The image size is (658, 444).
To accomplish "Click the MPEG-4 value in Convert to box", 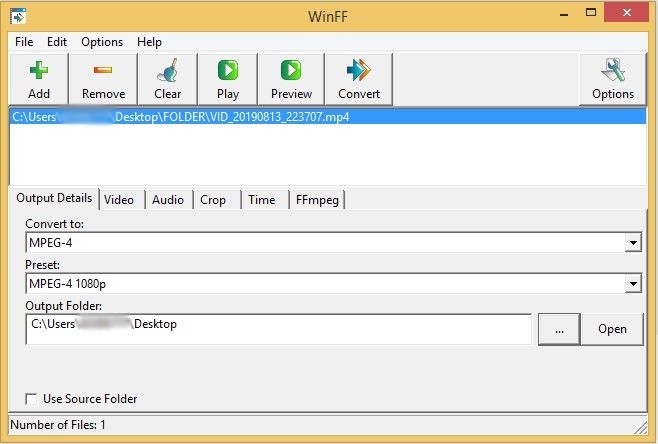I will point(51,243).
